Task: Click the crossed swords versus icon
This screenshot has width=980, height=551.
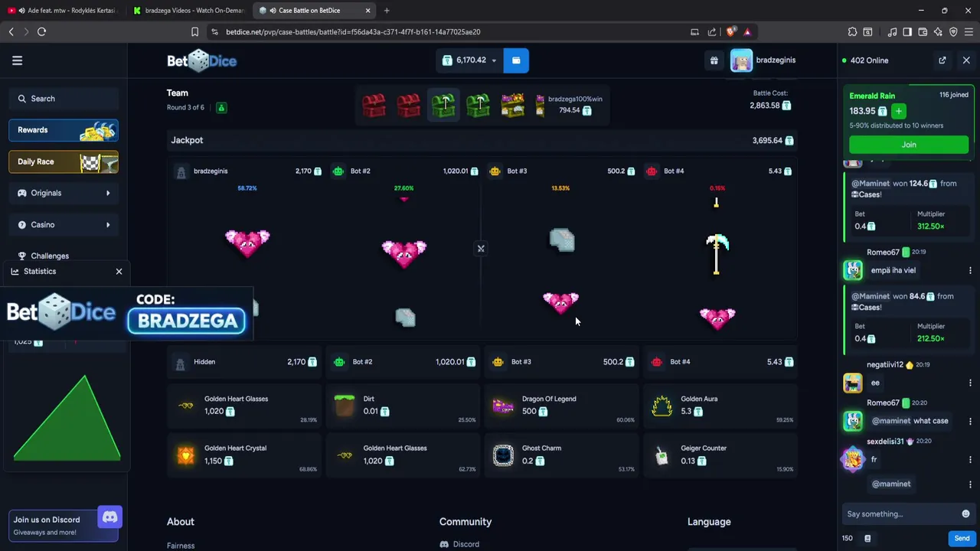Action: [481, 248]
